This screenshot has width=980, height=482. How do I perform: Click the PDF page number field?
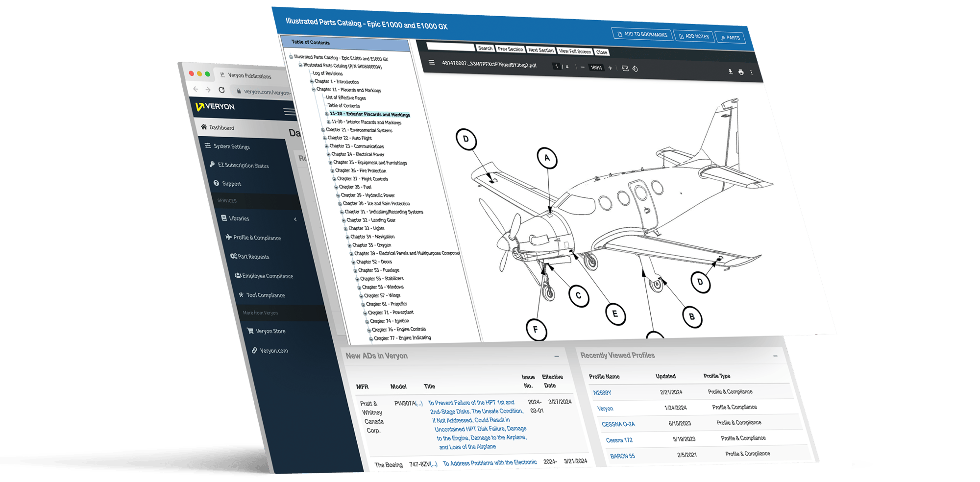tap(556, 66)
